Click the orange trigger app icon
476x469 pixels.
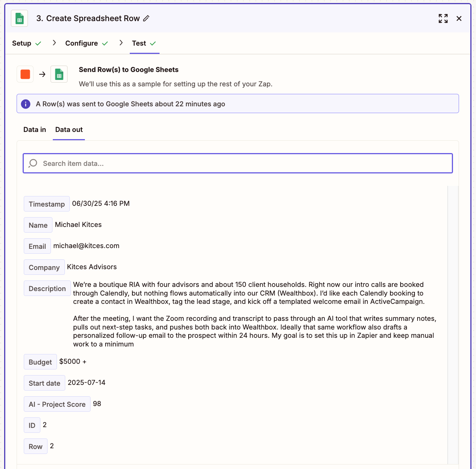(x=25, y=74)
